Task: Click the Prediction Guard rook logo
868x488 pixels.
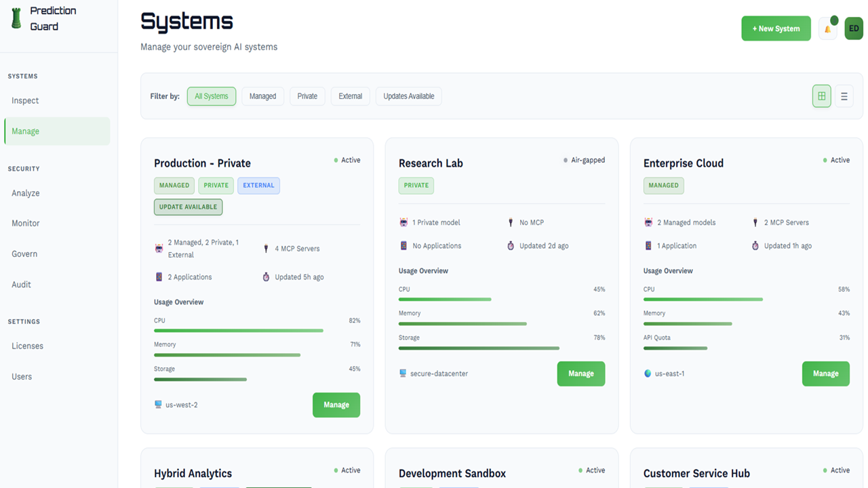Action: pyautogui.click(x=16, y=19)
